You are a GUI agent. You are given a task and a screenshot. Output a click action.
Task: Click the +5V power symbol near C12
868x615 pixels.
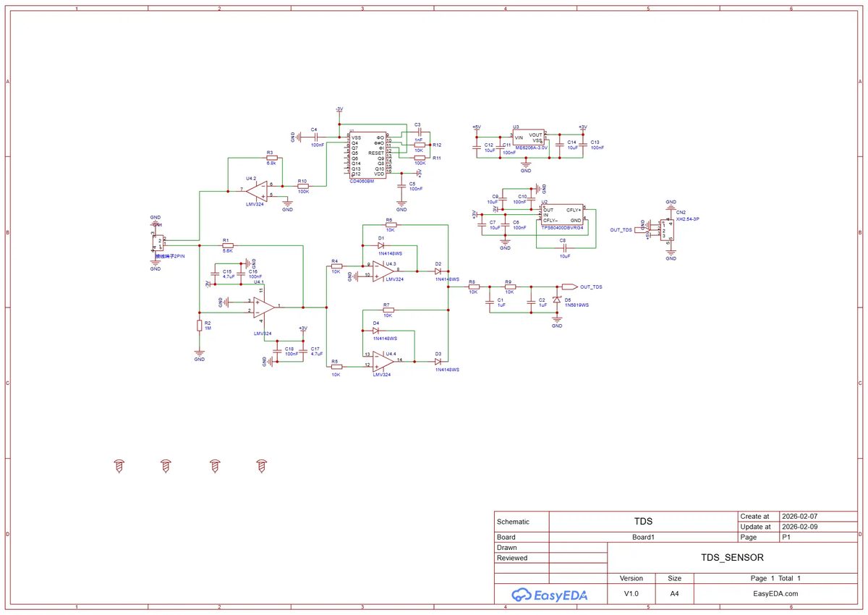476,128
